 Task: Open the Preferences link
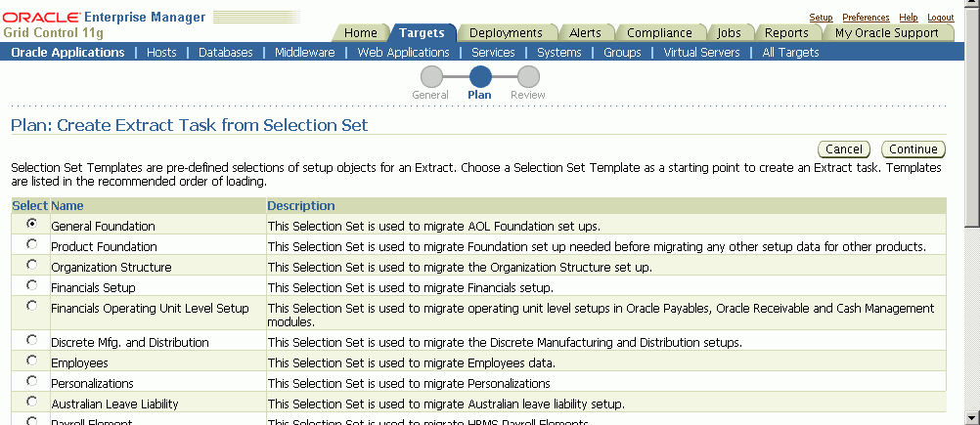click(x=866, y=18)
